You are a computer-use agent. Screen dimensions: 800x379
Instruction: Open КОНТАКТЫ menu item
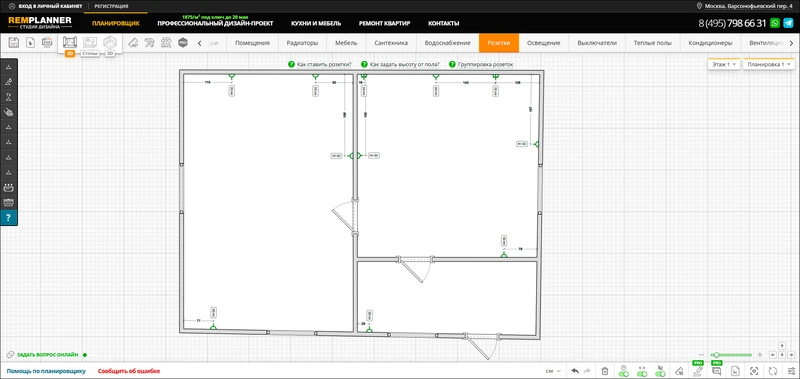443,23
